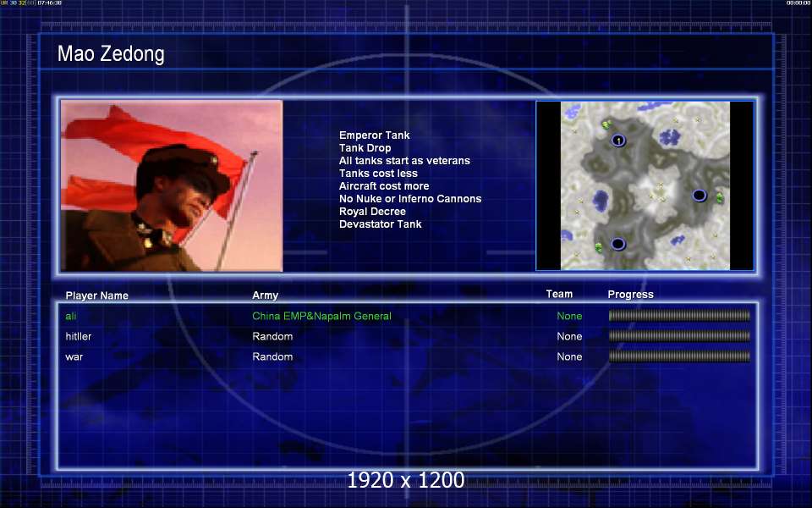This screenshot has height=508, width=812.
Task: Click the Mao Zedong title text
Action: (111, 55)
